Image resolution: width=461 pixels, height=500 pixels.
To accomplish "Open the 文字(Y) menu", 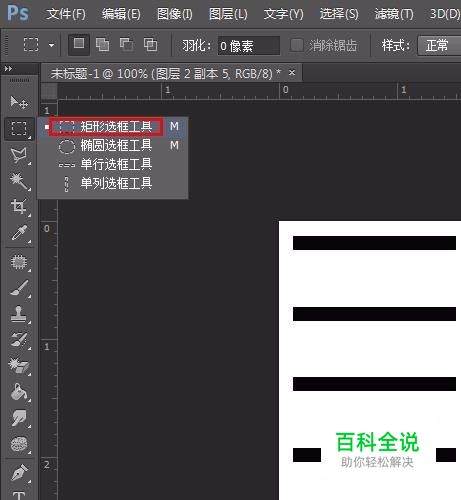I will pos(283,14).
